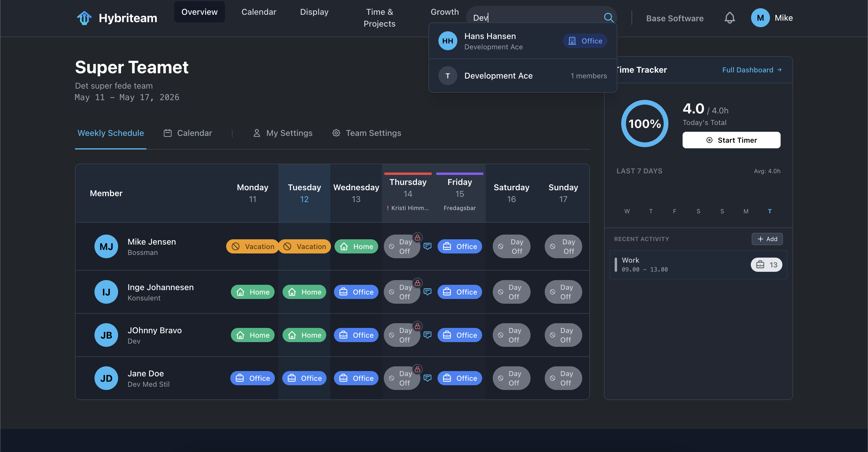Select Hans Hansen search result
868x452 pixels.
(x=523, y=41)
